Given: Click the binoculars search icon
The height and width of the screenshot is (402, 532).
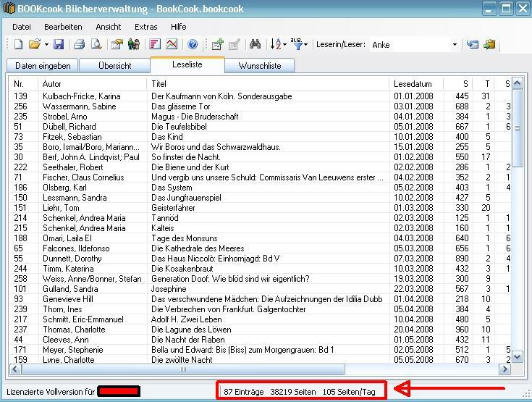Looking at the screenshot, I should click(255, 45).
